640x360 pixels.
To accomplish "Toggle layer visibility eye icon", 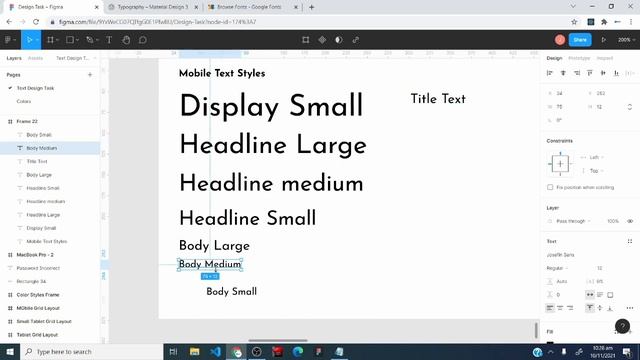I will (630, 221).
